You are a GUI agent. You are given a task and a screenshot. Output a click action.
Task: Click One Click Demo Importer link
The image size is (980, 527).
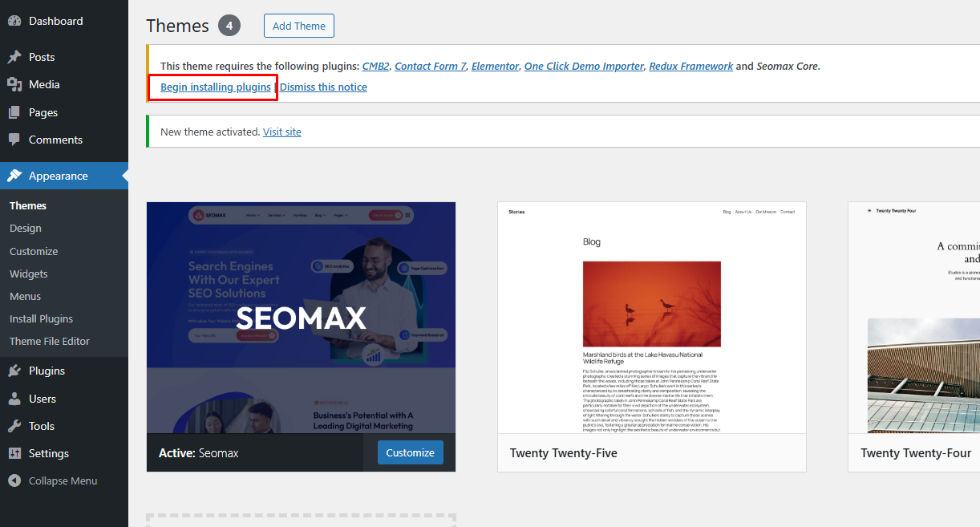click(x=584, y=67)
